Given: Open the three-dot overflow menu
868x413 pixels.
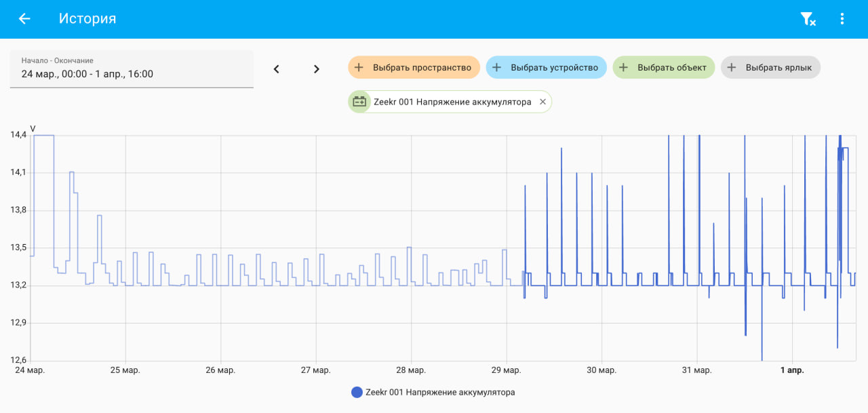Looking at the screenshot, I should [x=842, y=19].
